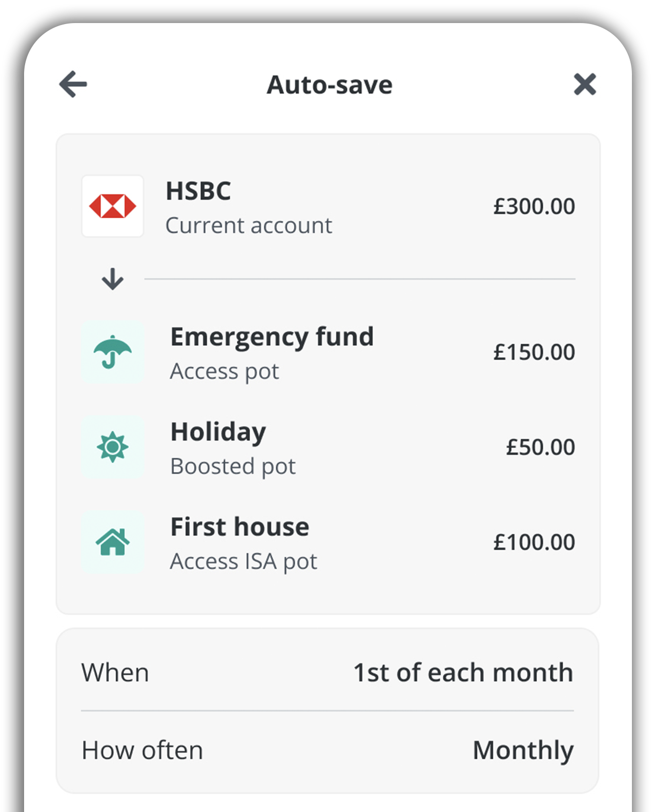This screenshot has width=656, height=812.
Task: Tap the Auto-save title heading
Action: point(330,85)
